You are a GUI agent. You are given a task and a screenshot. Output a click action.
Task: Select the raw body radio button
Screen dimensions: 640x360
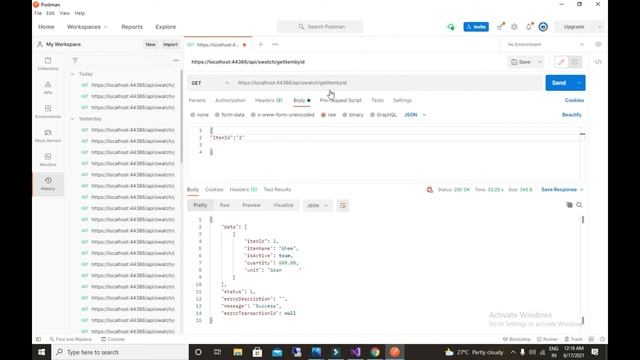point(323,115)
